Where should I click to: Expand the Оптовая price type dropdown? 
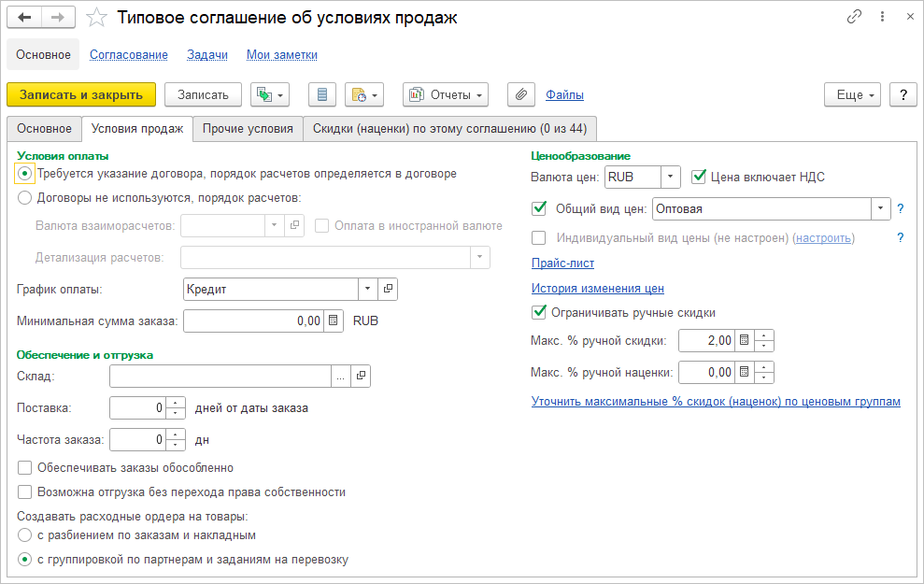(x=880, y=208)
